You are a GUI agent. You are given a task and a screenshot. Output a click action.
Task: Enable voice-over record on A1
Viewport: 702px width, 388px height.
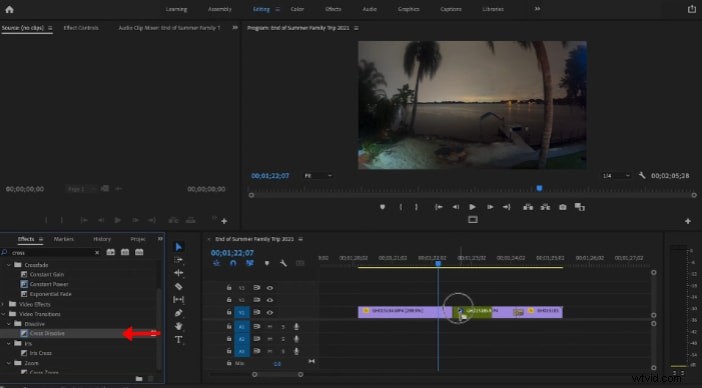[x=296, y=327]
